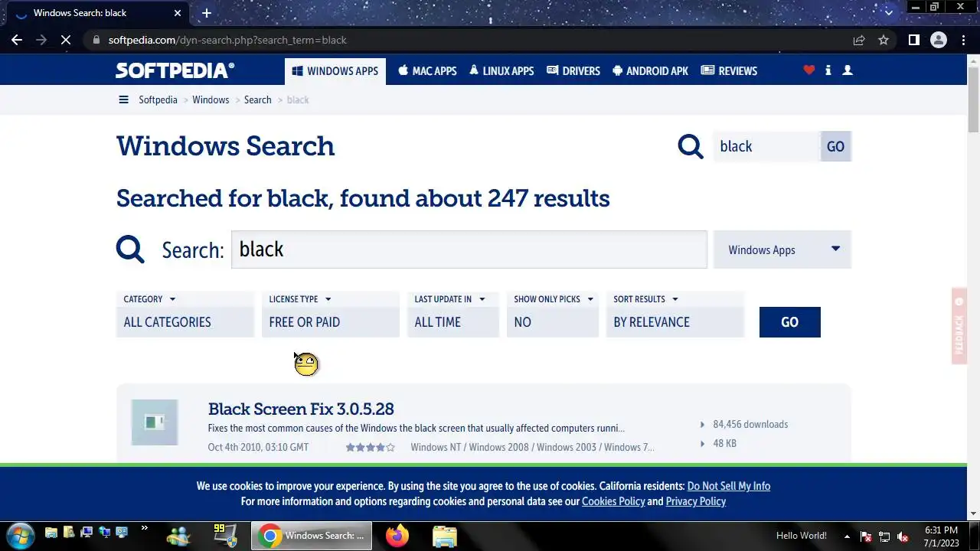Image resolution: width=980 pixels, height=551 pixels.
Task: Click the File Explorer taskbar icon
Action: 444,536
